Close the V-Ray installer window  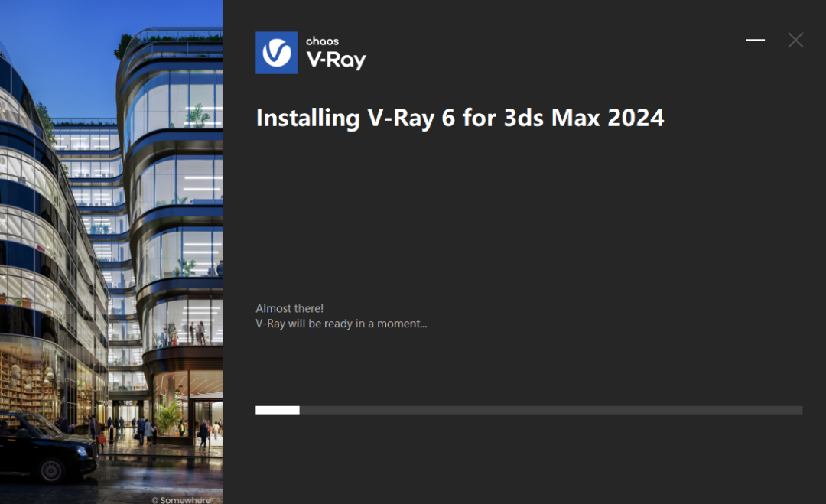[x=795, y=40]
